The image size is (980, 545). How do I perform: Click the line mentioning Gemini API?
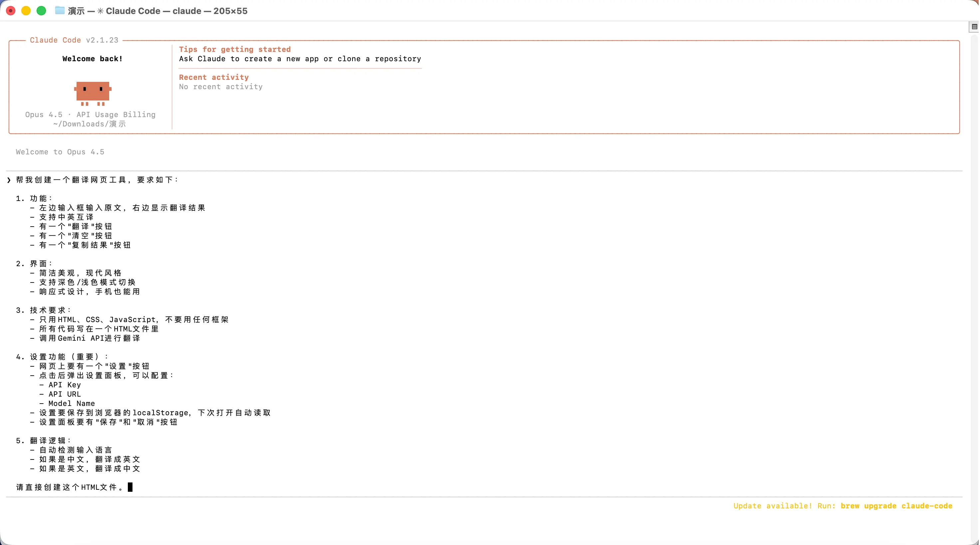pyautogui.click(x=90, y=338)
